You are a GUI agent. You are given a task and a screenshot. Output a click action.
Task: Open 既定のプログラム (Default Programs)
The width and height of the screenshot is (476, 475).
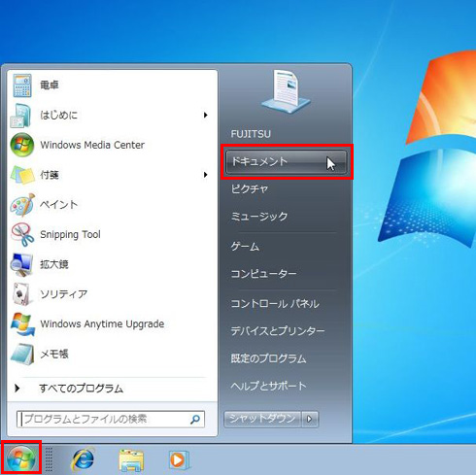click(268, 358)
